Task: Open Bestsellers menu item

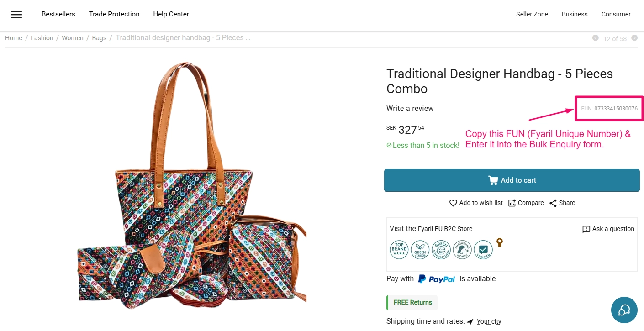Action: [58, 14]
